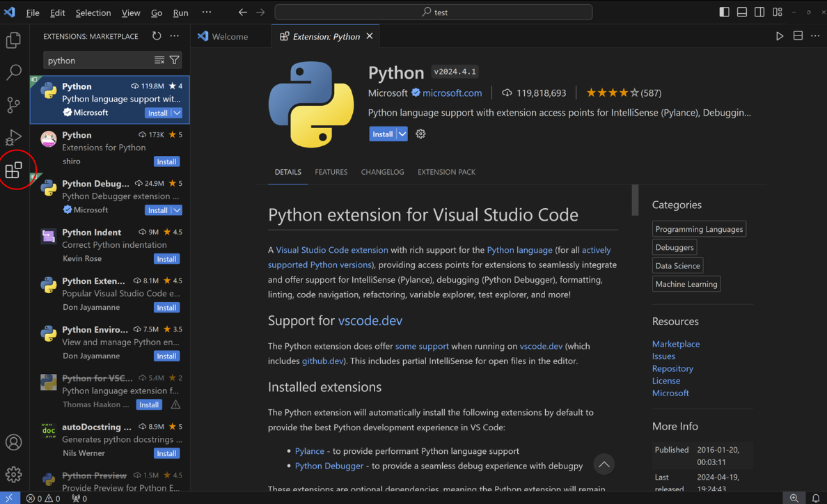Open the View menu
The height and width of the screenshot is (504, 827).
pyautogui.click(x=131, y=13)
